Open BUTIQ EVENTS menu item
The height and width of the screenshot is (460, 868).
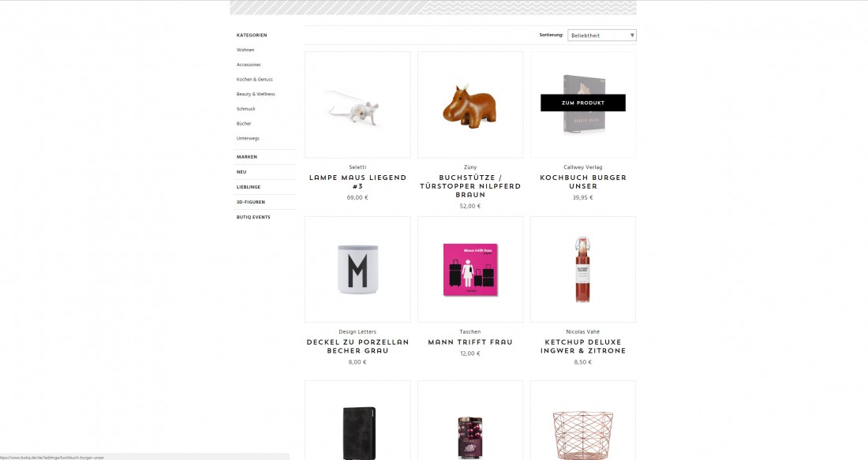(253, 217)
